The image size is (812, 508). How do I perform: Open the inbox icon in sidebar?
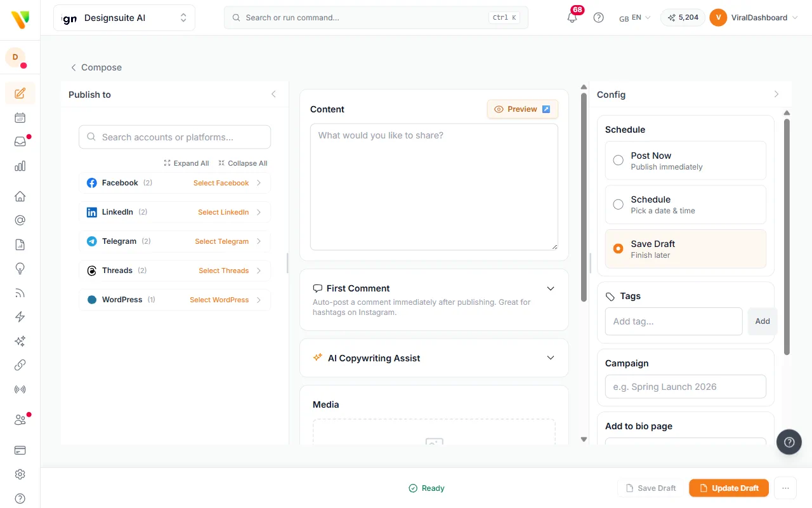(20, 142)
